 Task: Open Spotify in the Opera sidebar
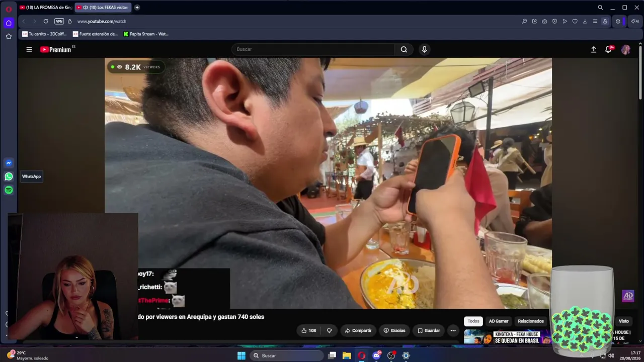[x=9, y=190]
